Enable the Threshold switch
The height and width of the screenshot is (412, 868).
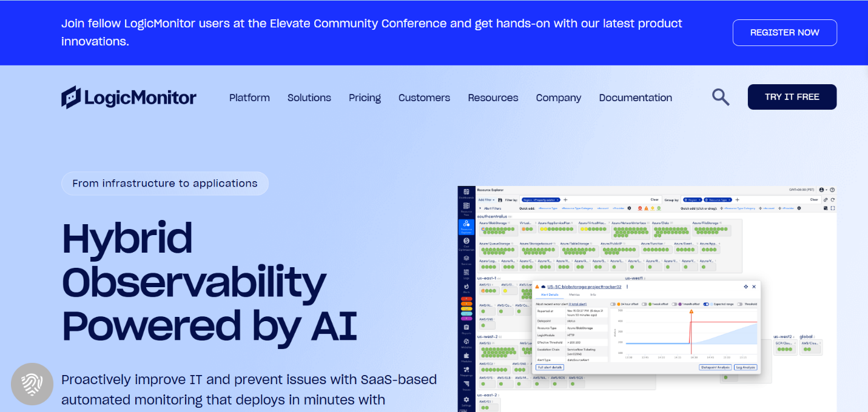pos(739,304)
